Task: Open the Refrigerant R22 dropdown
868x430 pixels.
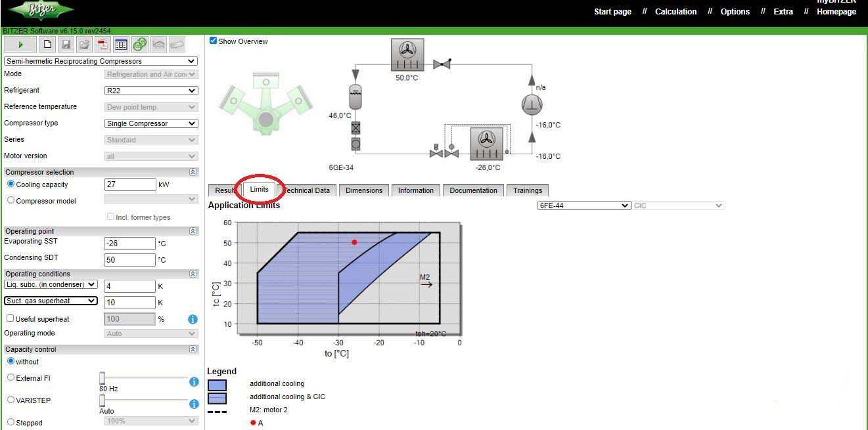Action: tap(151, 91)
